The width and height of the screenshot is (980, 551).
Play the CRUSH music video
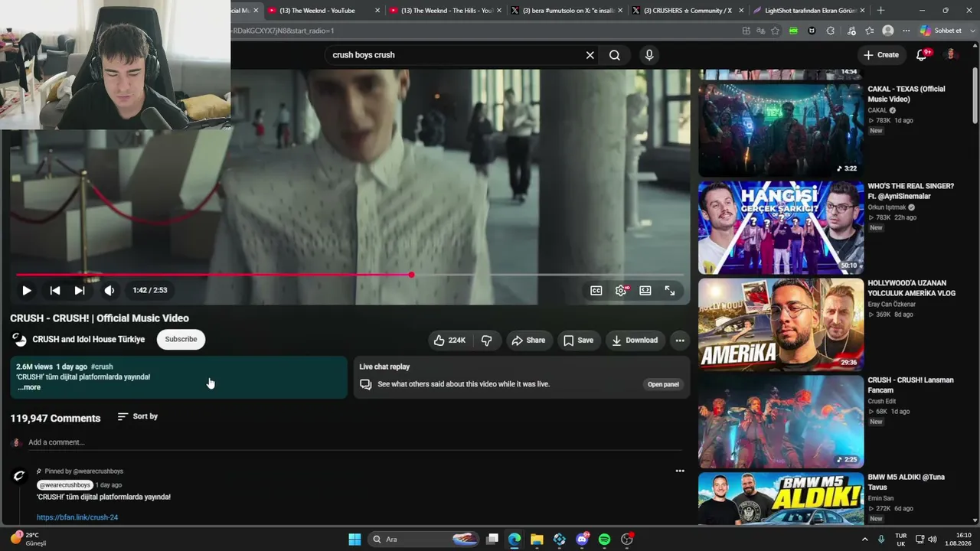pos(27,291)
